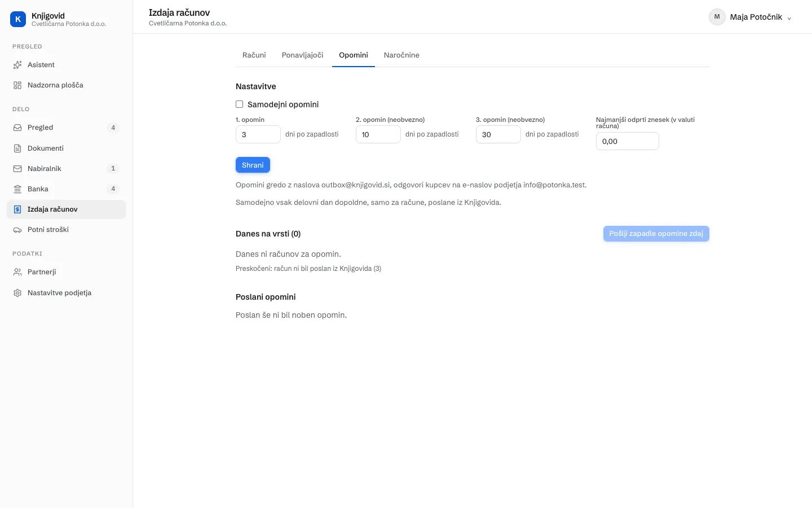Click the Nastavitve podjetja gear icon

(17, 293)
